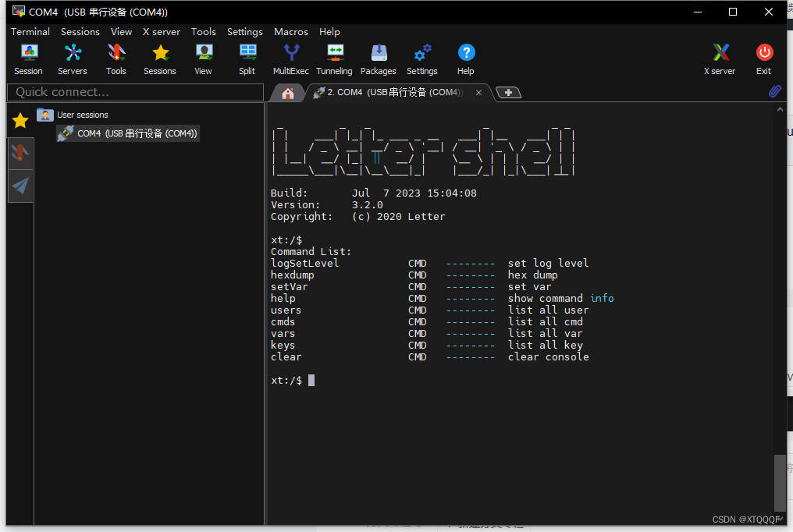Open a new tab with the plus button
The width and height of the screenshot is (793, 532).
[x=508, y=92]
